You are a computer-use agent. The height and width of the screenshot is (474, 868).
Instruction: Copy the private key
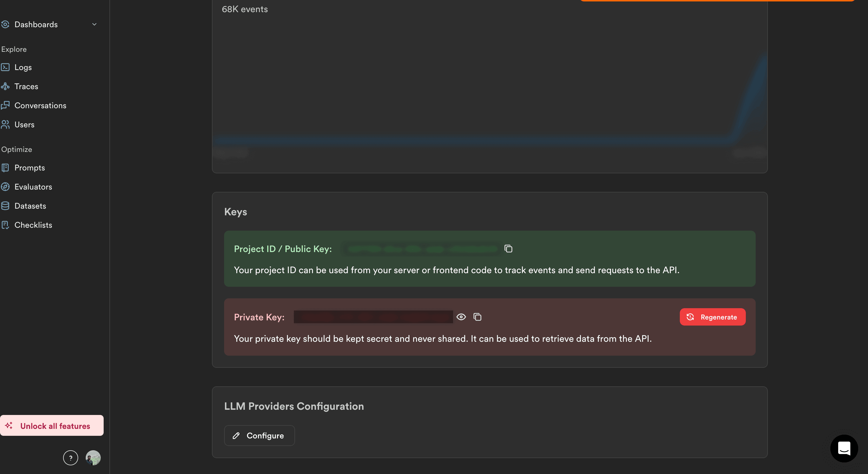(x=477, y=317)
